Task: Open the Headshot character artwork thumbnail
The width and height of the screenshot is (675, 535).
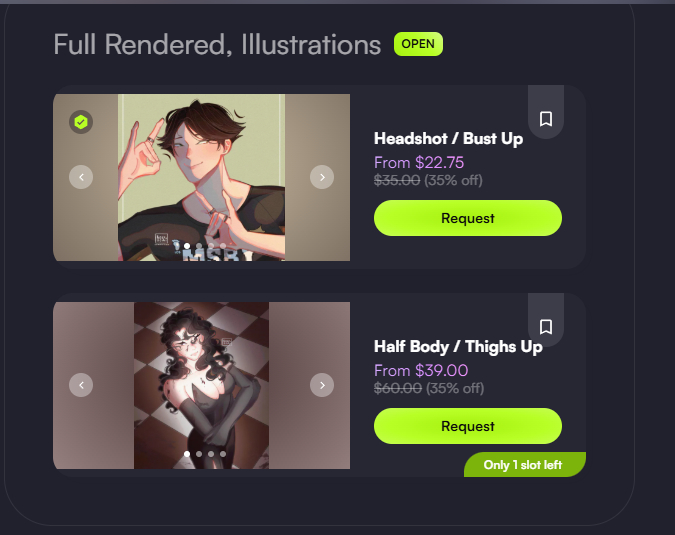Action: [x=201, y=177]
